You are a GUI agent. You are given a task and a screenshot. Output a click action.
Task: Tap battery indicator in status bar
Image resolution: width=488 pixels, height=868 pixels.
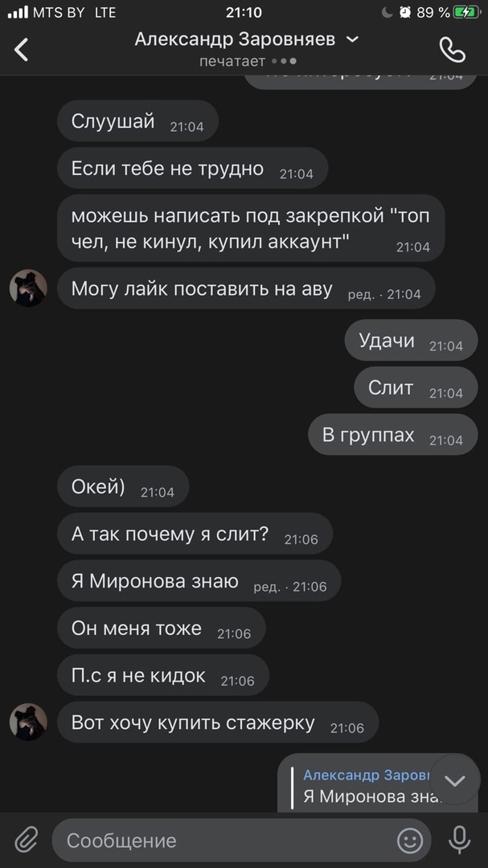click(467, 12)
